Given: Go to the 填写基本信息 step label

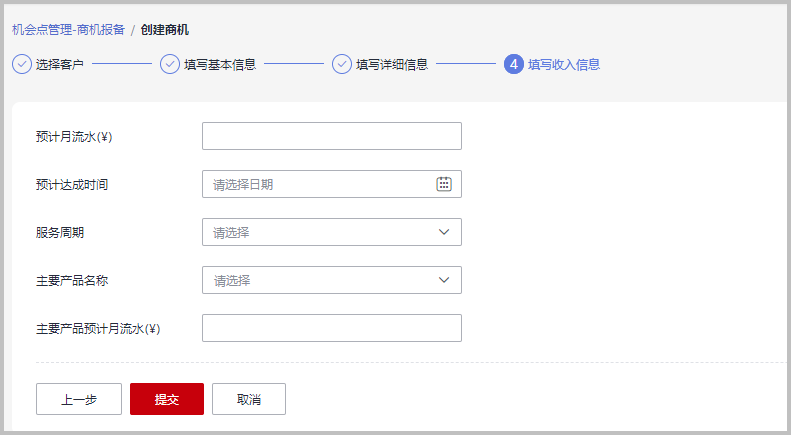Looking at the screenshot, I should [x=220, y=65].
